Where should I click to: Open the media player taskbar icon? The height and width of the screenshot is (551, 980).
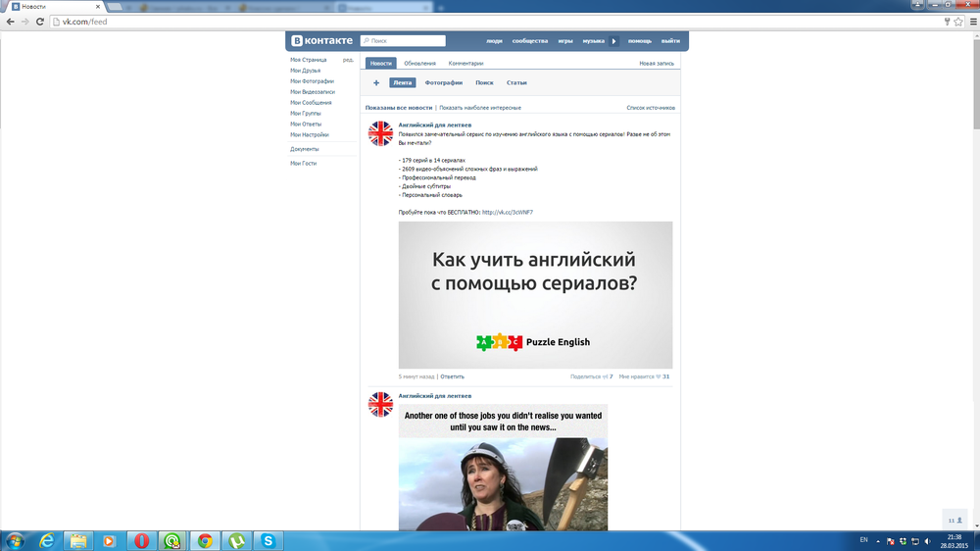[x=110, y=541]
